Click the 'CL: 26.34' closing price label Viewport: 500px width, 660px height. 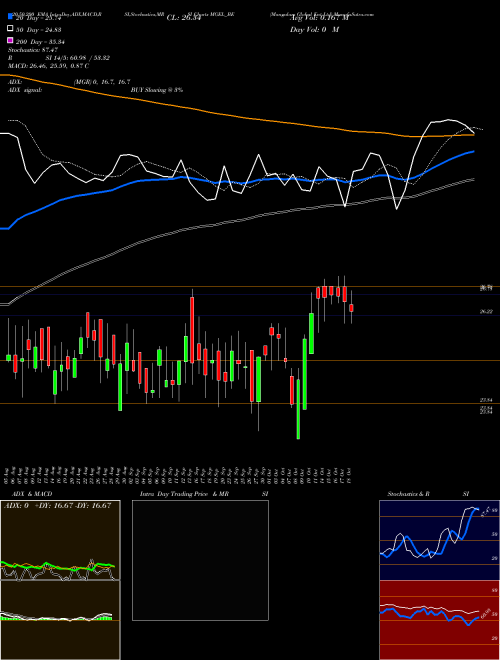pos(184,18)
